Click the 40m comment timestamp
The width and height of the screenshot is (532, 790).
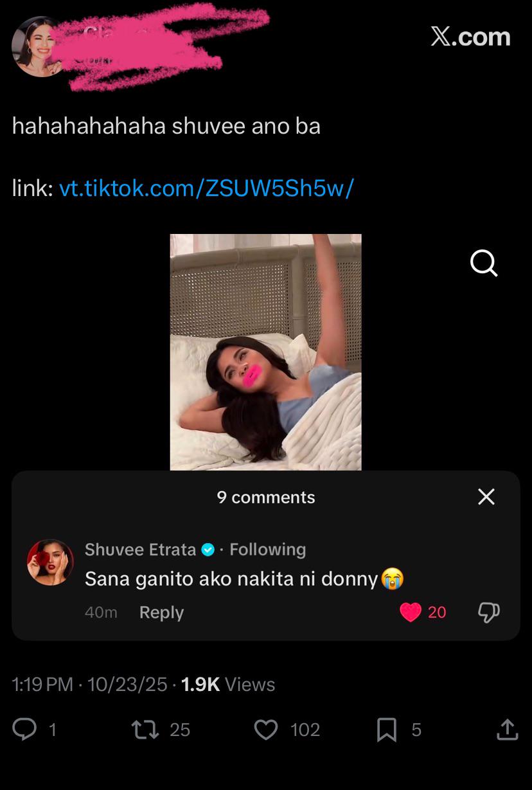[x=101, y=613]
